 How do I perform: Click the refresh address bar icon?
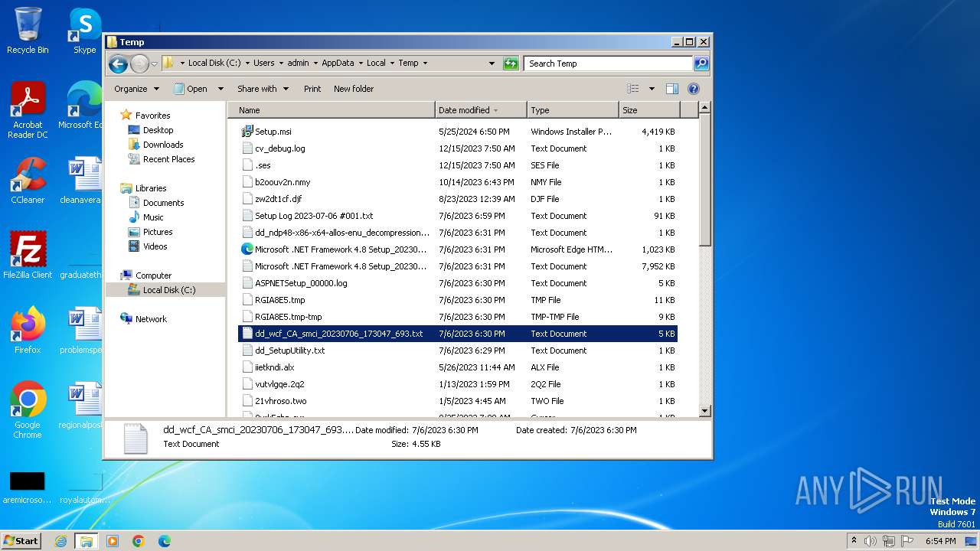point(511,64)
